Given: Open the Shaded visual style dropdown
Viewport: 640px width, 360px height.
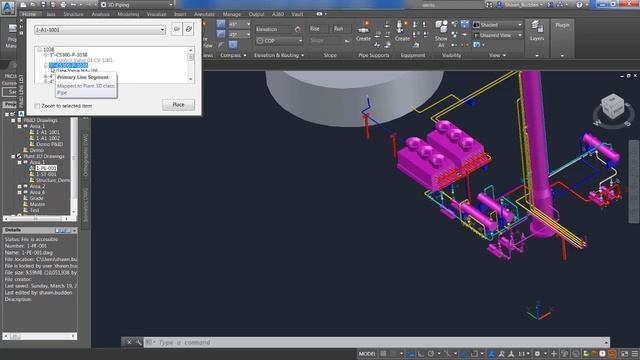Looking at the screenshot, I should (x=498, y=25).
